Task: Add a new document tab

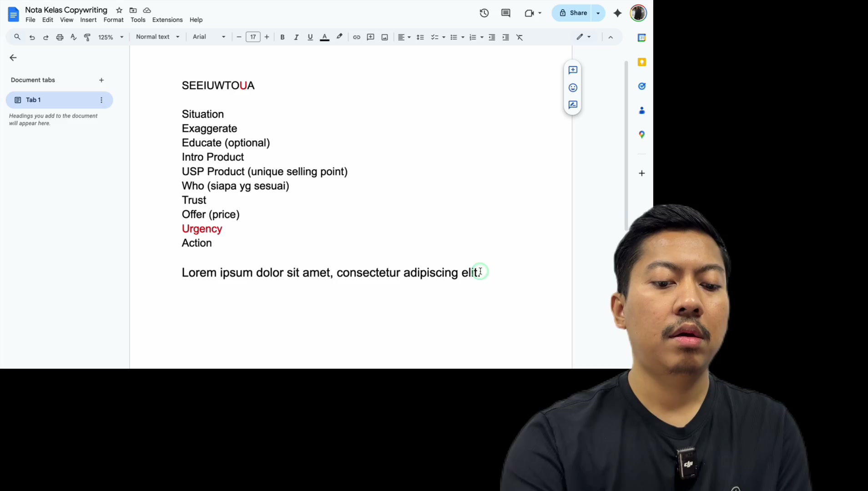Action: coord(101,80)
